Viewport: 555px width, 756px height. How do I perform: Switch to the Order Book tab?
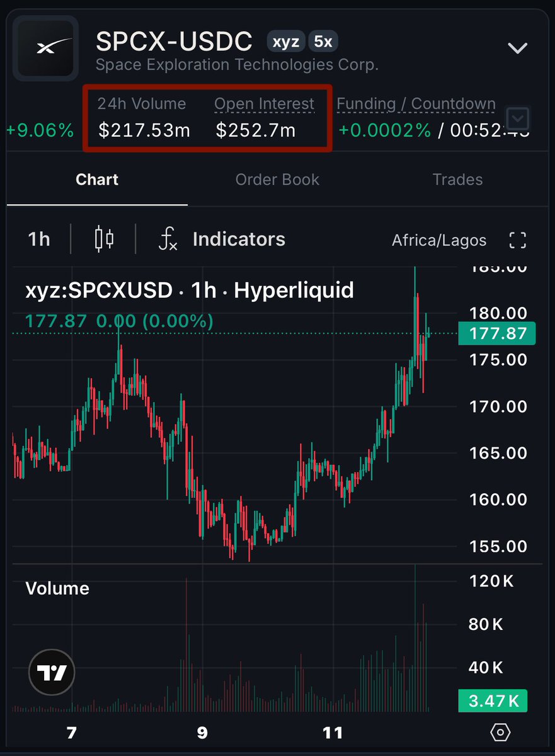pos(277,180)
